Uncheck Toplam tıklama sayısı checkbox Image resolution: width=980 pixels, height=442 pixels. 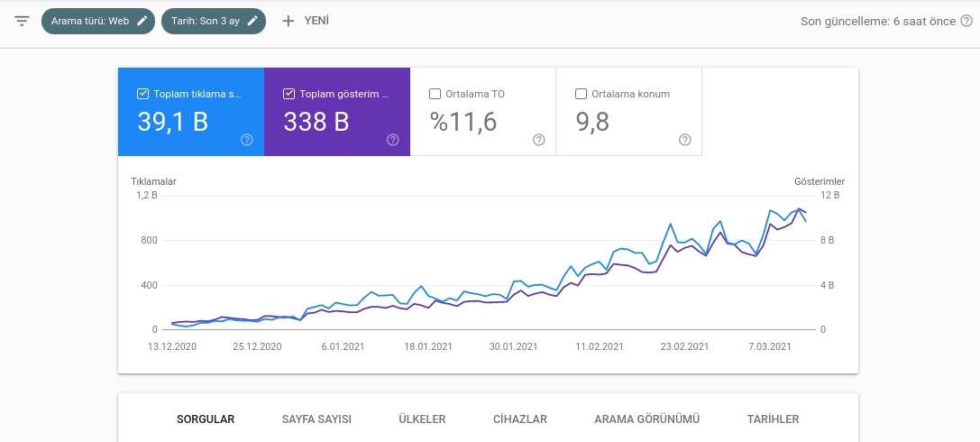click(x=142, y=94)
